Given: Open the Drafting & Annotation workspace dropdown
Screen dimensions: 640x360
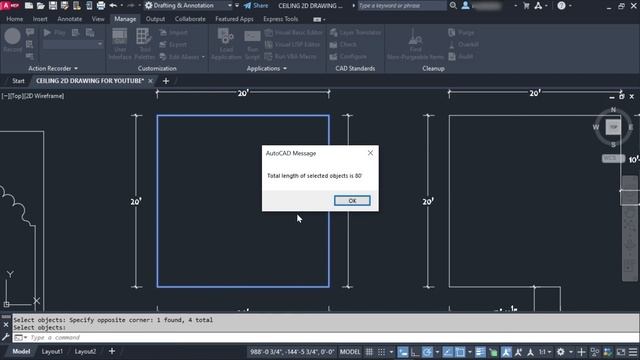Looking at the screenshot, I should tap(188, 6).
